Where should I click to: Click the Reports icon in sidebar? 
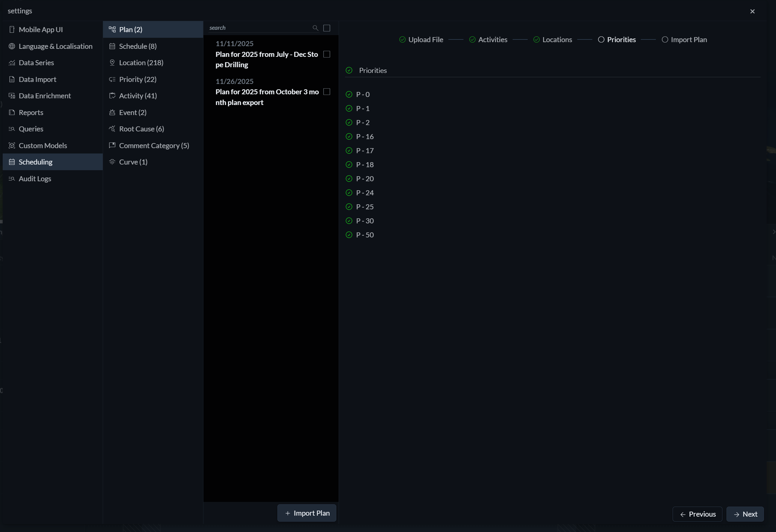coord(12,112)
